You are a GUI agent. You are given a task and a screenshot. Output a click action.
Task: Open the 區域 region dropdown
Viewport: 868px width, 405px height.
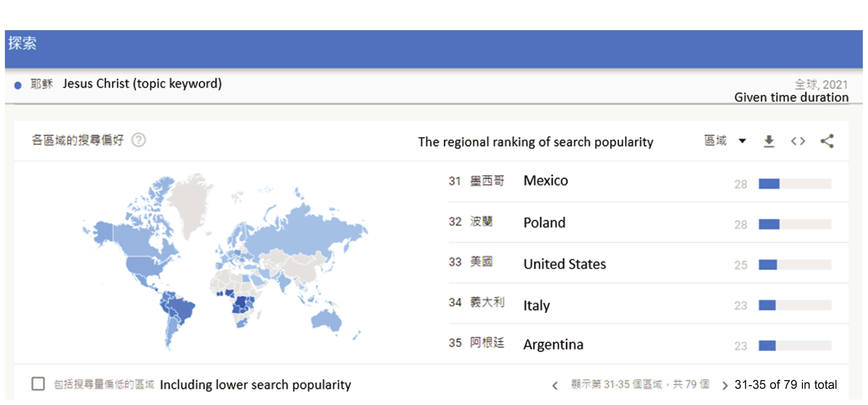(x=725, y=141)
